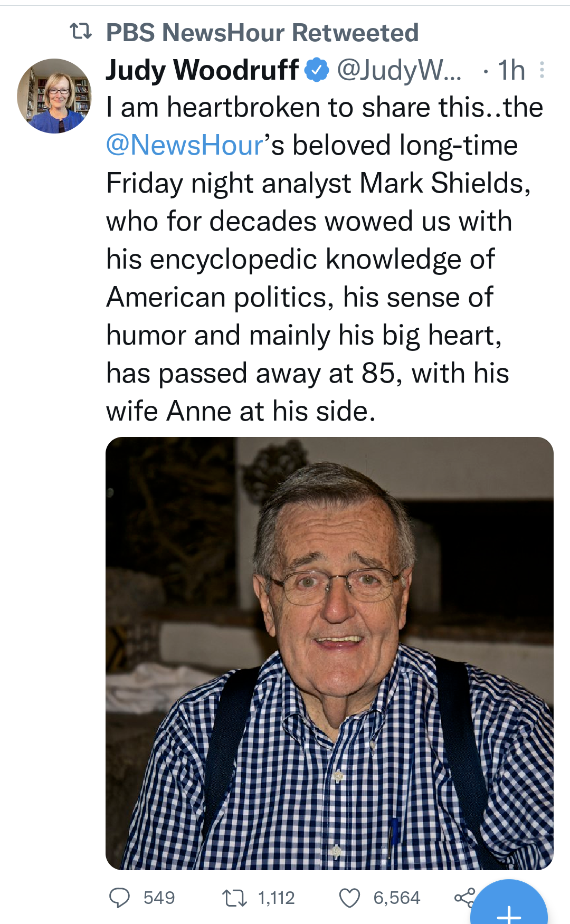Tap the Judy Woodruff display name
Screen dimensions: 570x924
(202, 70)
